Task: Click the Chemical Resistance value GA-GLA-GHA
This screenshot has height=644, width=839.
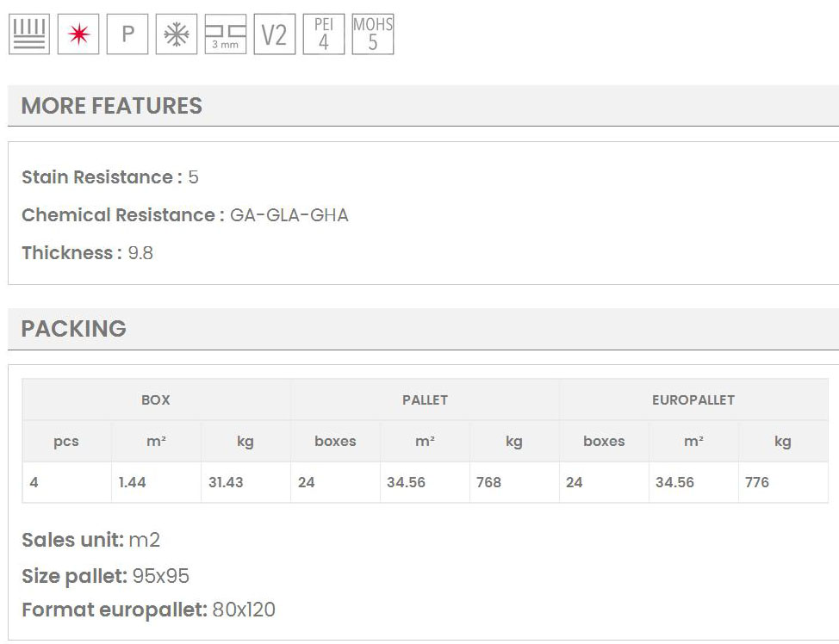Action: [289, 215]
